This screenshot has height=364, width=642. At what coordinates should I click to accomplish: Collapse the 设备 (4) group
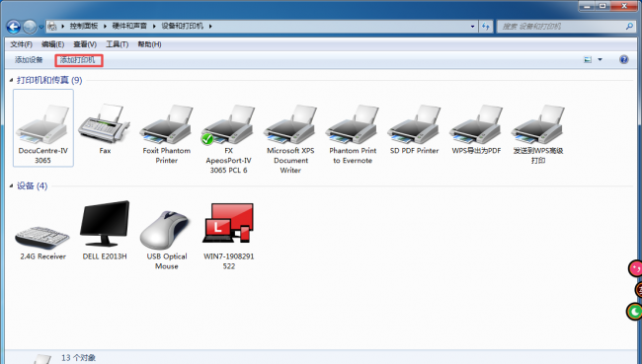click(11, 186)
